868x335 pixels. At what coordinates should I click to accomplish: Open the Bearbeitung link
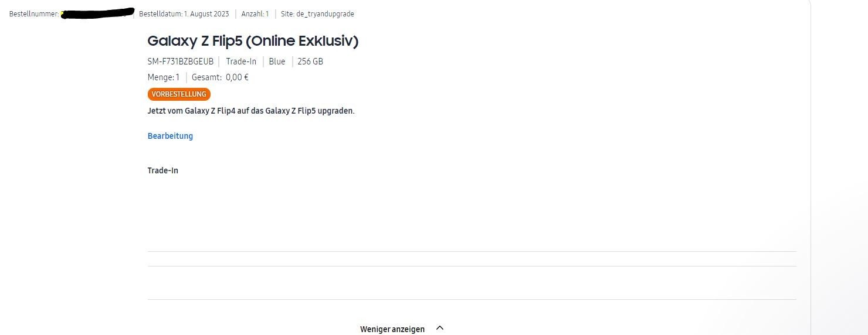click(x=170, y=136)
